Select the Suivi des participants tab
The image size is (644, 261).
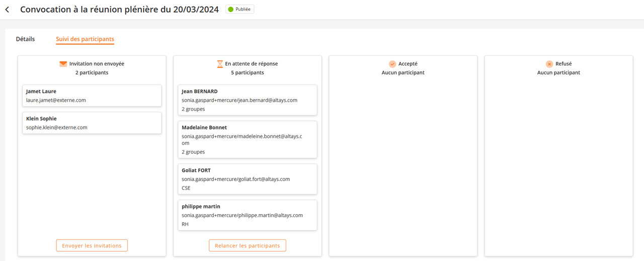pyautogui.click(x=85, y=39)
